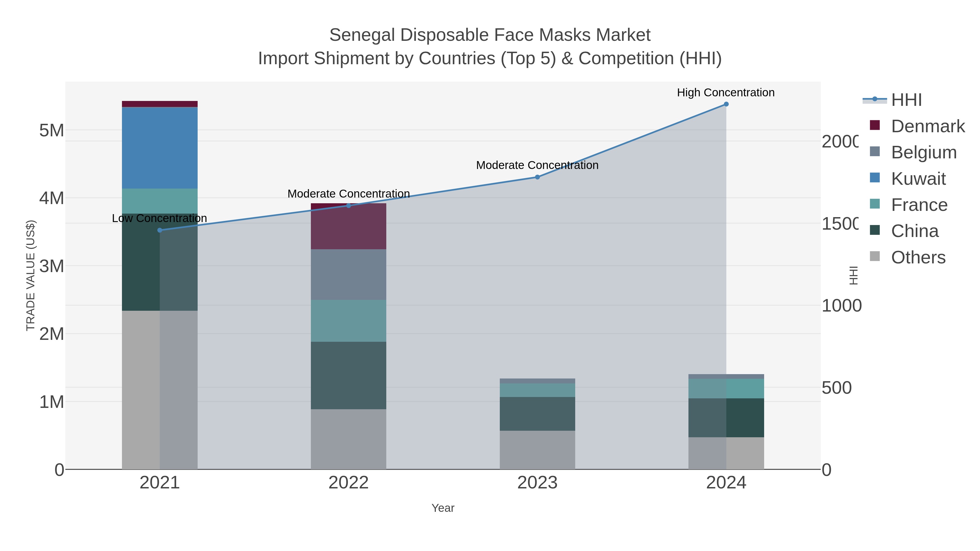980x551 pixels.
Task: Click the 5M tick label
Action: [x=52, y=130]
